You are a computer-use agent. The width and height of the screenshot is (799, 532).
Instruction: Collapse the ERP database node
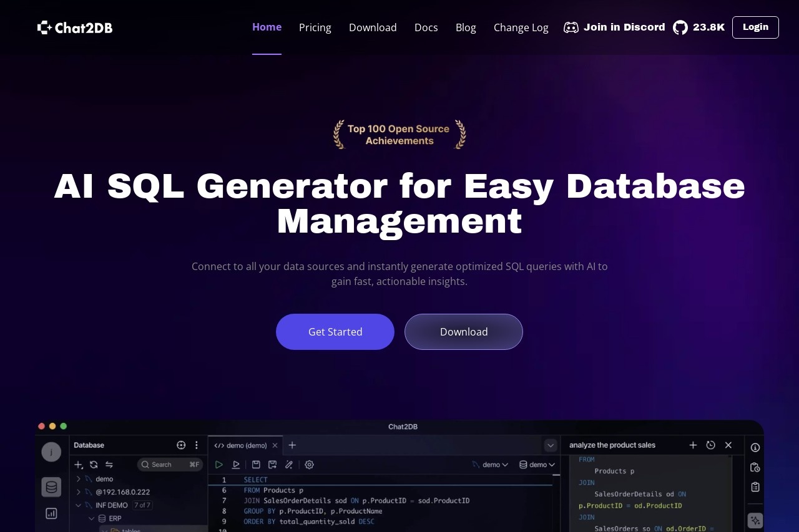tap(91, 518)
